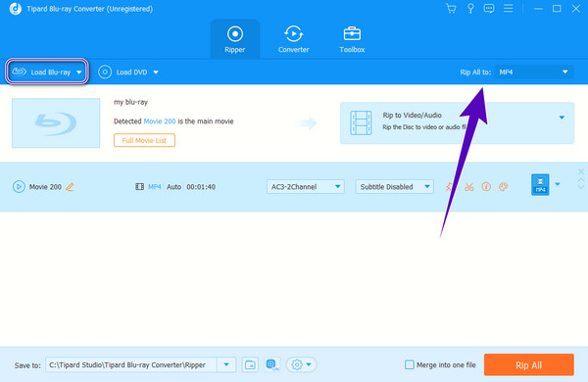588x382 pixels.
Task: Click the 'my blu-ray' disc title
Action: pyautogui.click(x=130, y=102)
